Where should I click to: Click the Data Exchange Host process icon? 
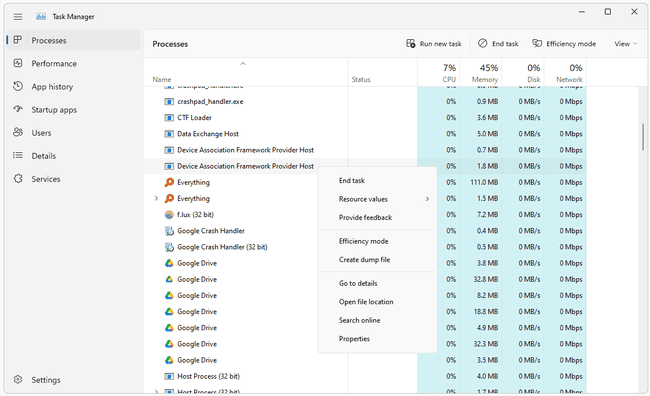click(169, 134)
